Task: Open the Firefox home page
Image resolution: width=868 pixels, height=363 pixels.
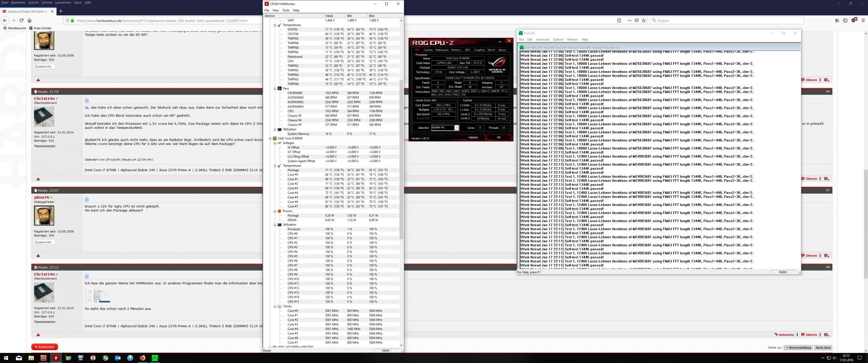Action: [x=29, y=20]
